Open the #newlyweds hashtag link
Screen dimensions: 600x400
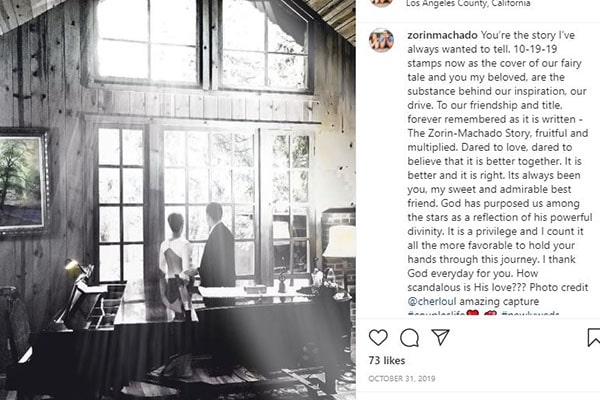pos(530,314)
